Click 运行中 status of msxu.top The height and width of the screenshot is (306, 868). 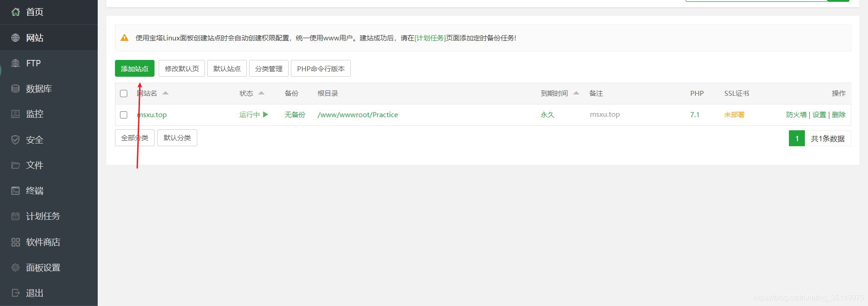click(249, 114)
